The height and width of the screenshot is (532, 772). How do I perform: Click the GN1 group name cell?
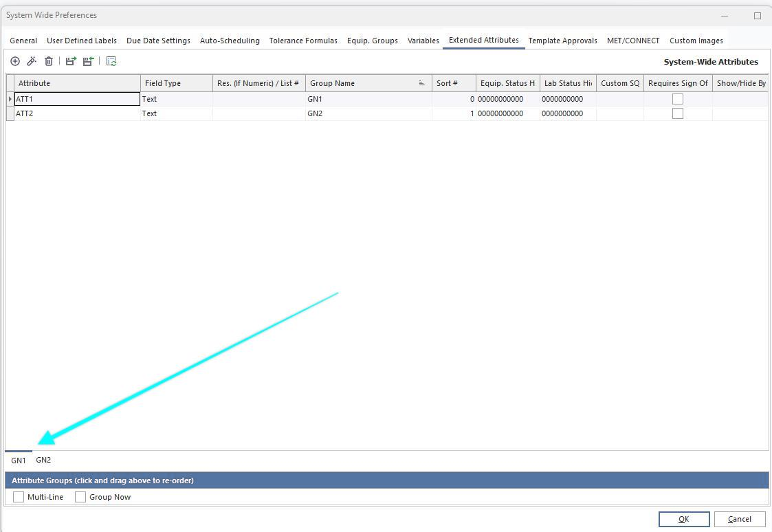pyautogui.click(x=368, y=99)
